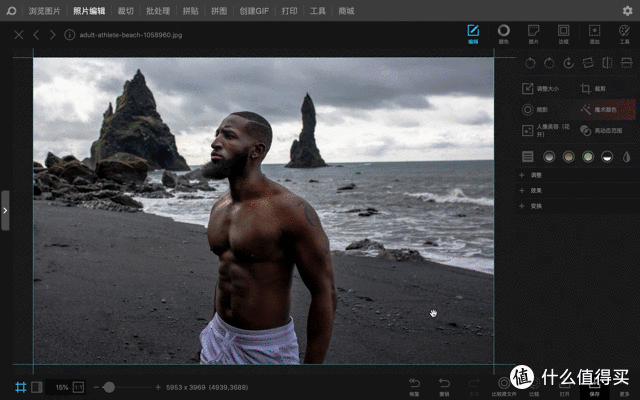Open the 颜色 color panel icon

pos(504,34)
